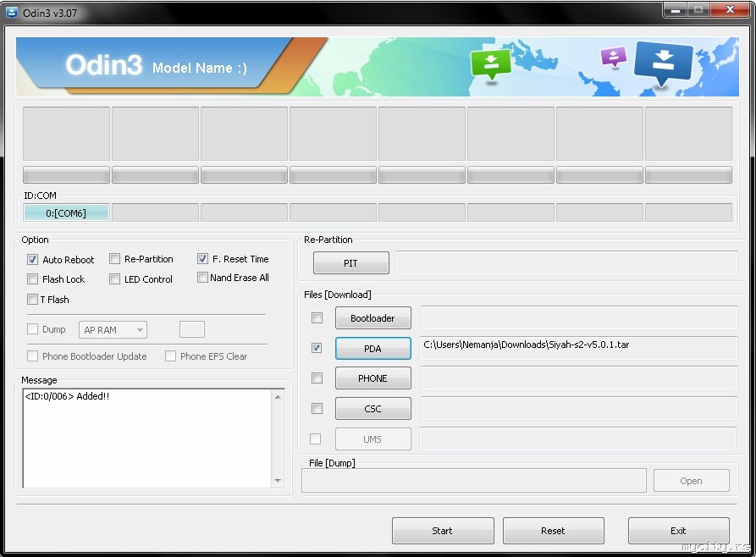Click the PIT button
The image size is (756, 557).
coord(351,263)
